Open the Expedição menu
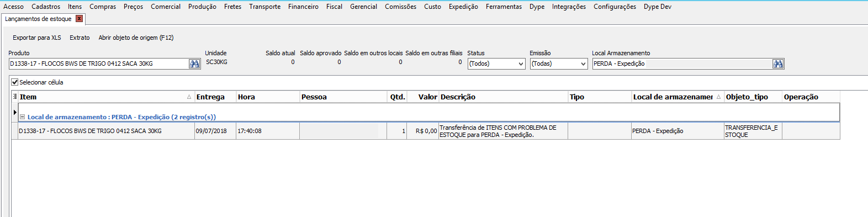 pos(463,7)
